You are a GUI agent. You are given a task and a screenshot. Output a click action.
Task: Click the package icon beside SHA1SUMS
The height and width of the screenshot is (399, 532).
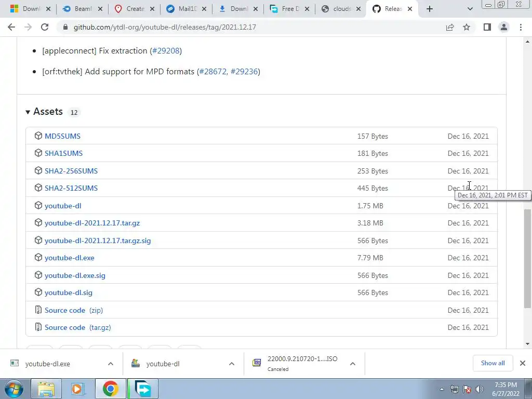(x=38, y=153)
